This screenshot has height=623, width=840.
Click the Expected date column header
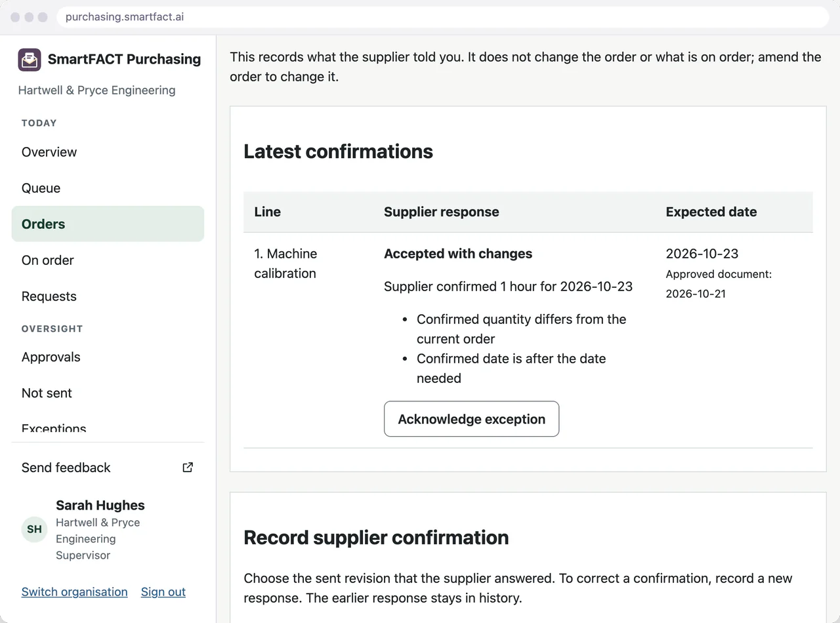pos(711,212)
